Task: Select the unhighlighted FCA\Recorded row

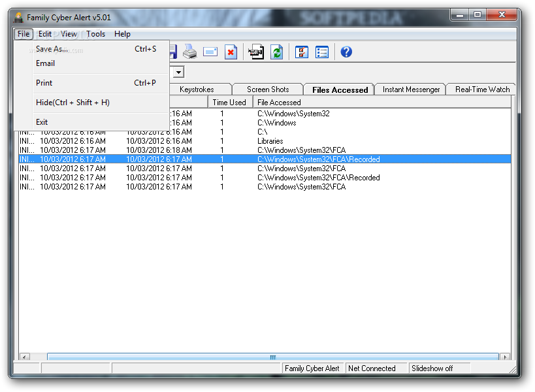Action: tap(265, 178)
